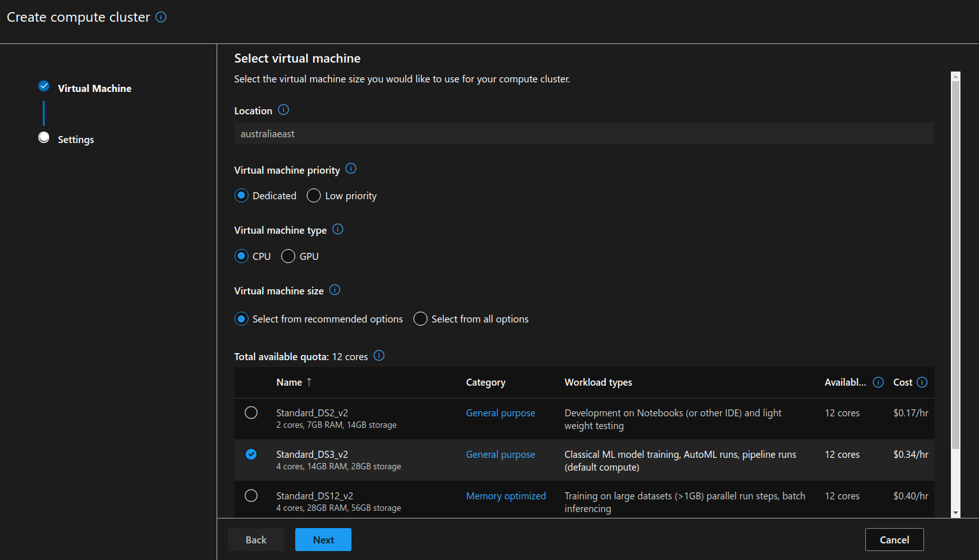Click the Virtual machine size info icon
This screenshot has height=560, width=979.
(x=334, y=290)
